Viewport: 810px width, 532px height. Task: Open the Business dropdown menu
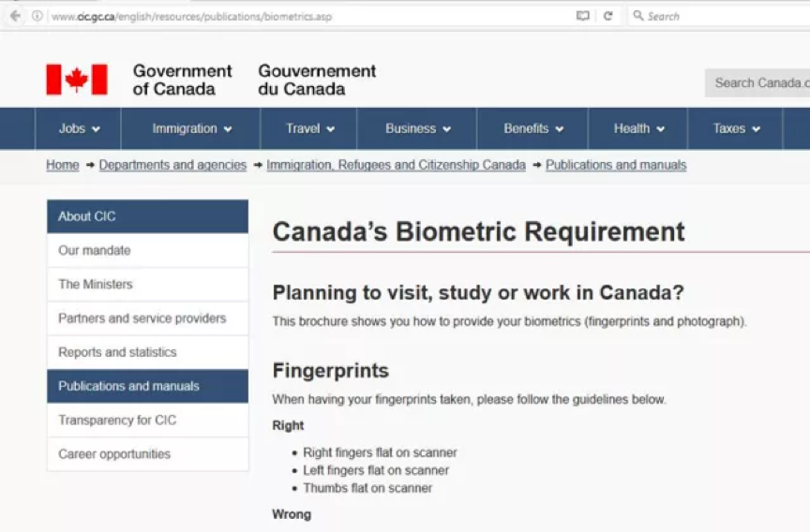coord(417,128)
